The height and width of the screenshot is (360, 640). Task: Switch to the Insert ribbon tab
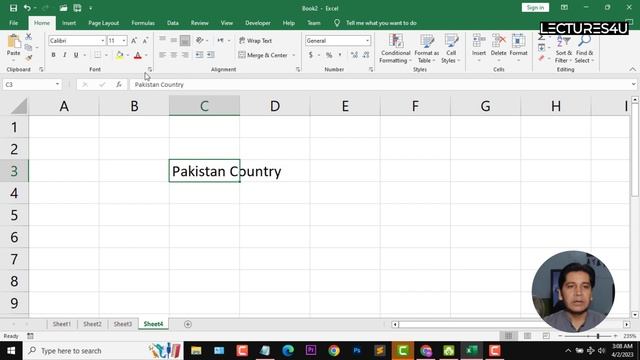pyautogui.click(x=69, y=23)
